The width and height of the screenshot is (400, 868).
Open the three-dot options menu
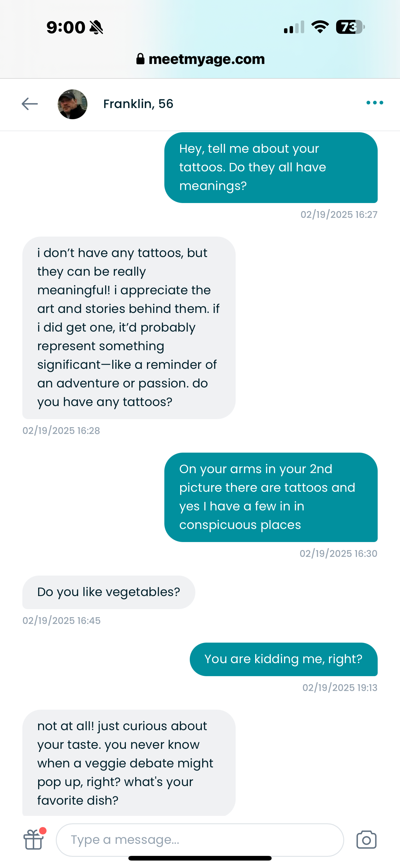(x=375, y=103)
